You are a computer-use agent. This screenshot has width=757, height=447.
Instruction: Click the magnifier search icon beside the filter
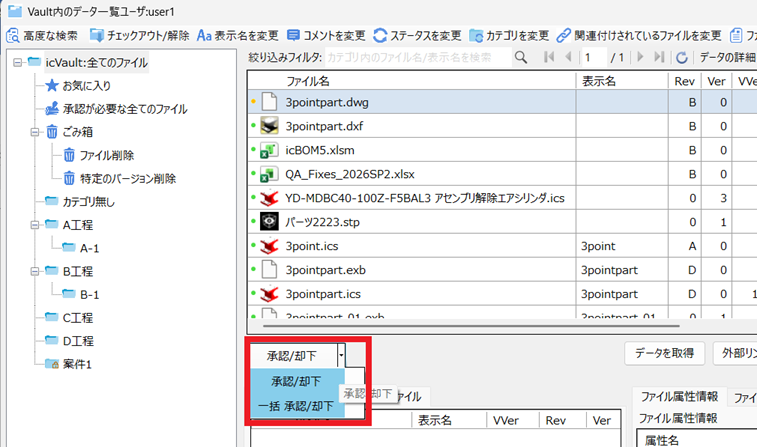[520, 57]
